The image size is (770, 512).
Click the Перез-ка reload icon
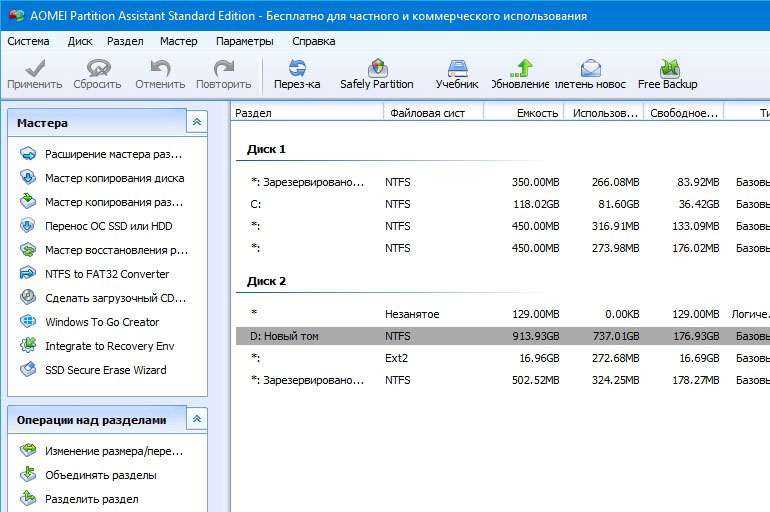click(x=297, y=68)
